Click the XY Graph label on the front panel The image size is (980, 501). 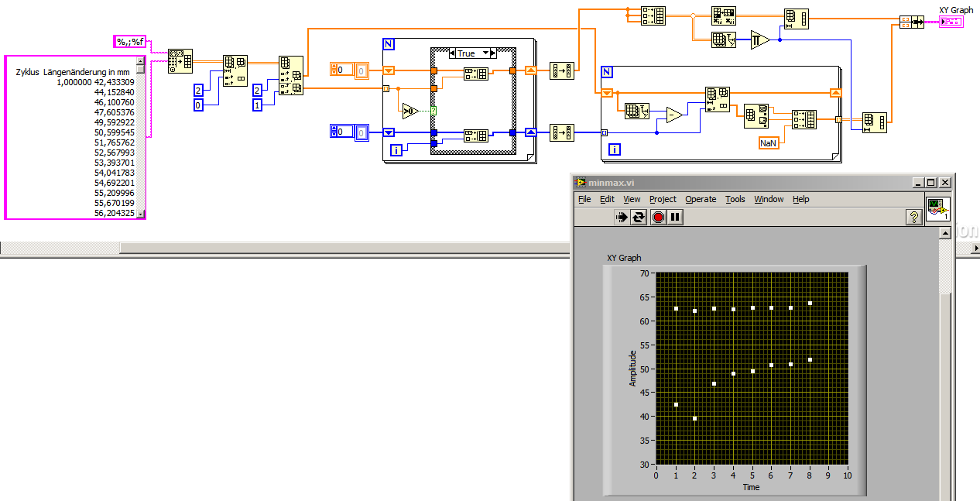pyautogui.click(x=624, y=258)
